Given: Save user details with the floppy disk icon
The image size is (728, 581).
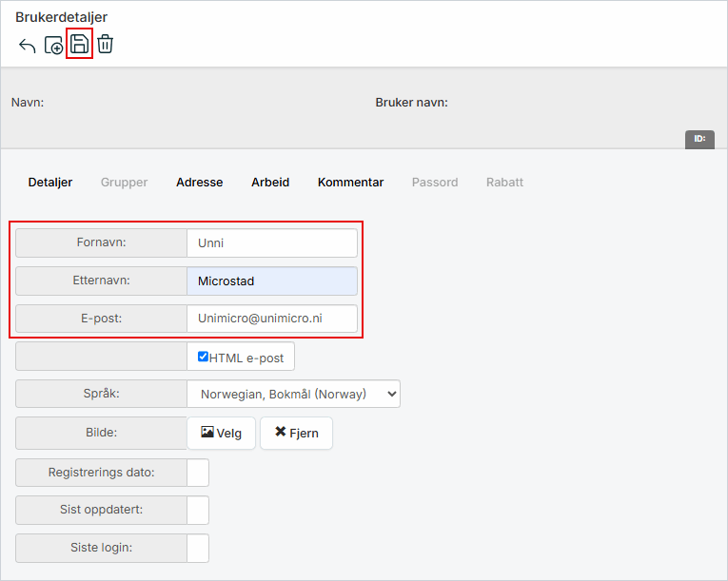Looking at the screenshot, I should tap(79, 44).
